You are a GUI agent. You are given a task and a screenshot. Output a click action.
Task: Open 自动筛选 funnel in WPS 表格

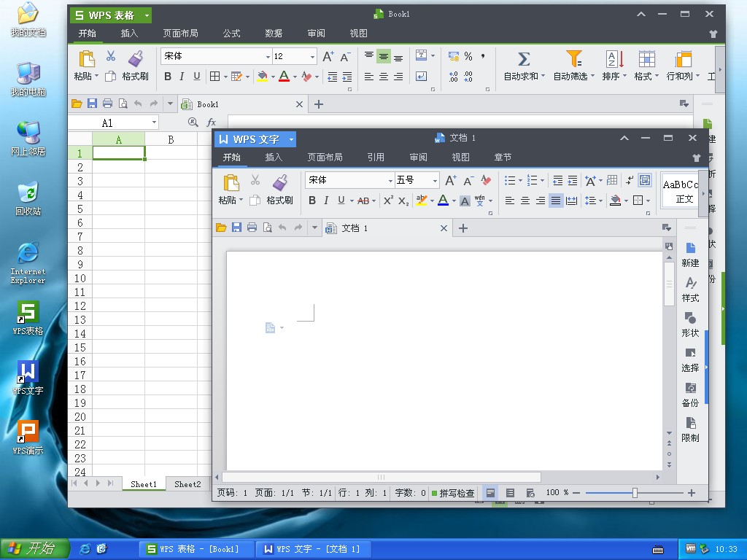pos(573,58)
